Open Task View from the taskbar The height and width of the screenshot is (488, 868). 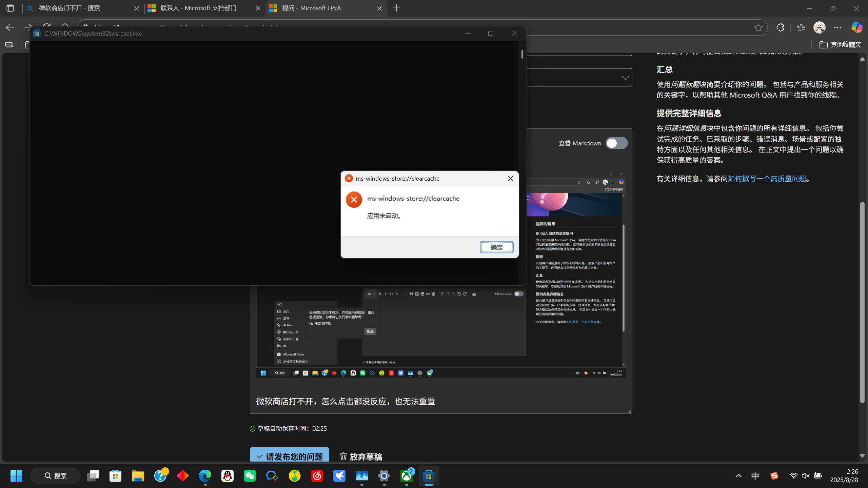pyautogui.click(x=93, y=476)
